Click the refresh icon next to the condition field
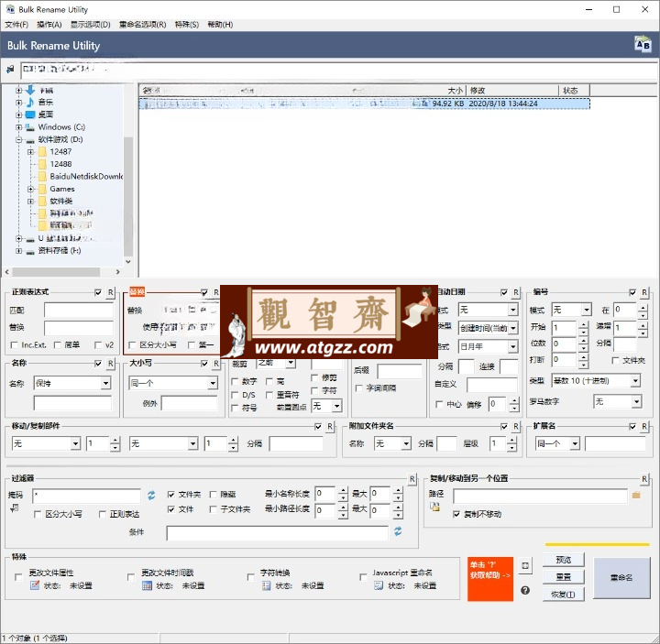 (x=398, y=531)
